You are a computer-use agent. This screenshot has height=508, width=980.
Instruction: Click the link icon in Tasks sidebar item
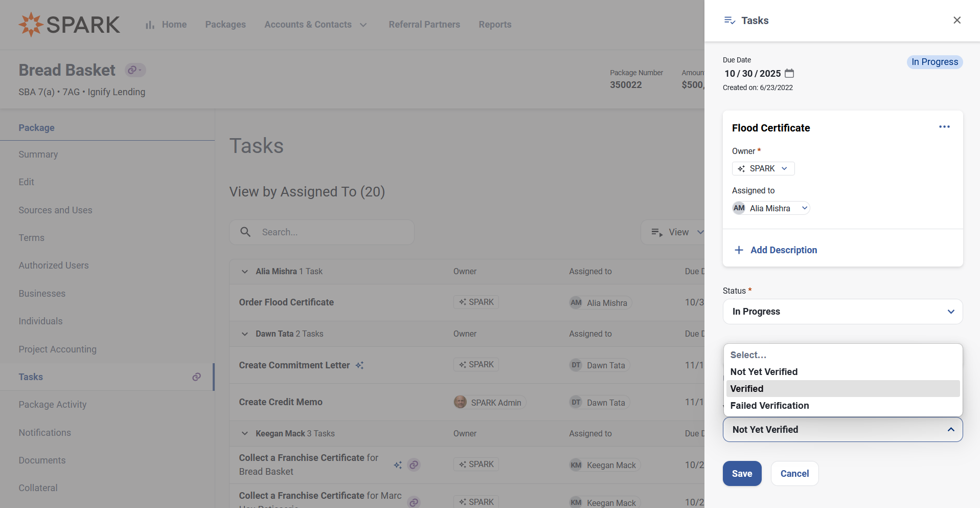196,377
